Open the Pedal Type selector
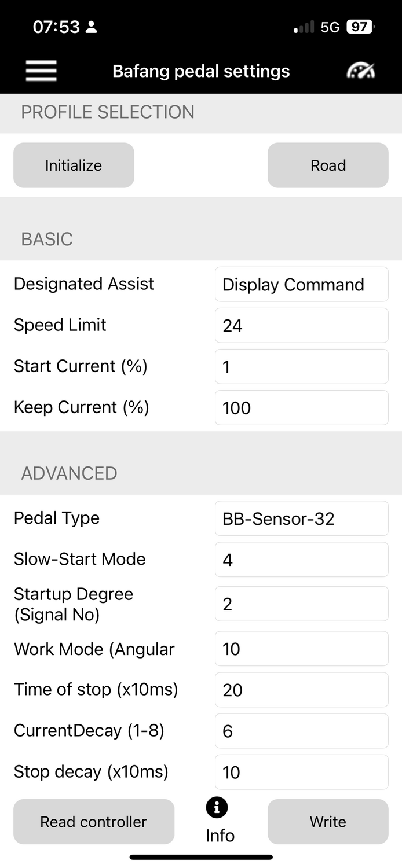This screenshot has height=868, width=402. [x=301, y=518]
